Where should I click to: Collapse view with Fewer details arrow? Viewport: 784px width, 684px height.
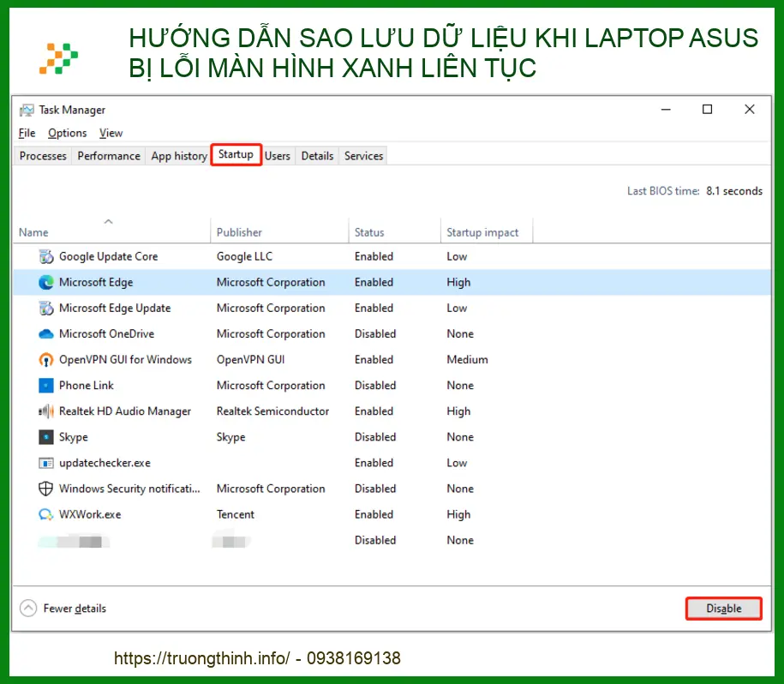[x=28, y=609]
